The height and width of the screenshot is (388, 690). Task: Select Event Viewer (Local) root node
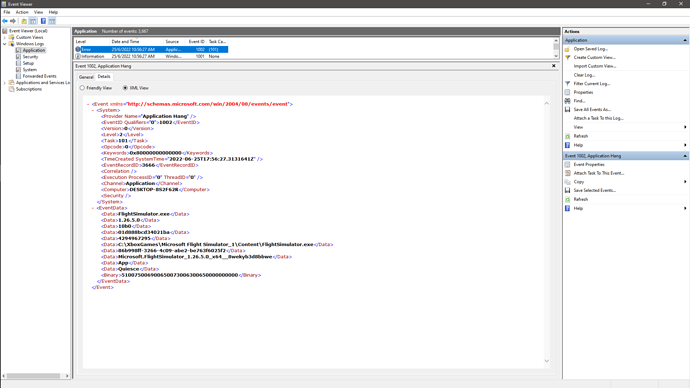click(28, 31)
